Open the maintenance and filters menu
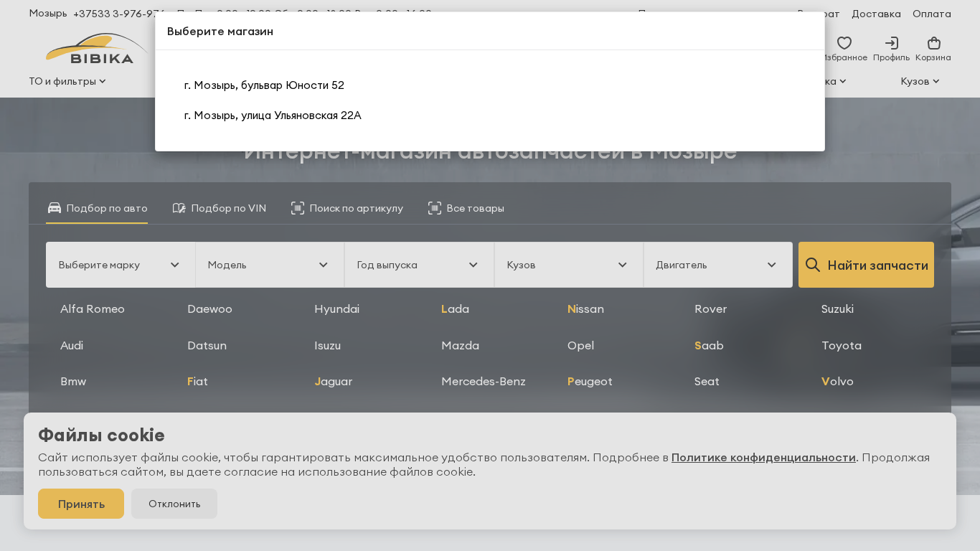 point(67,81)
